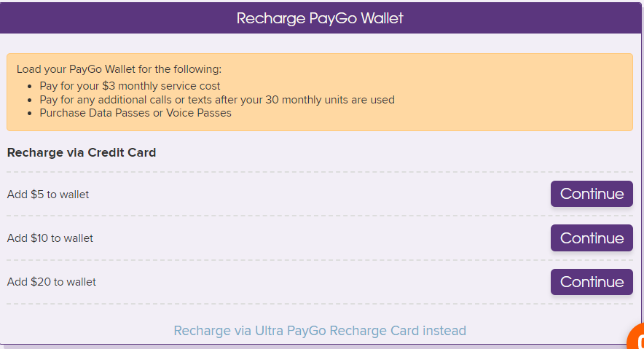Continue with adding $20 to wallet
Viewport: 644px width, 349px height.
(x=592, y=282)
